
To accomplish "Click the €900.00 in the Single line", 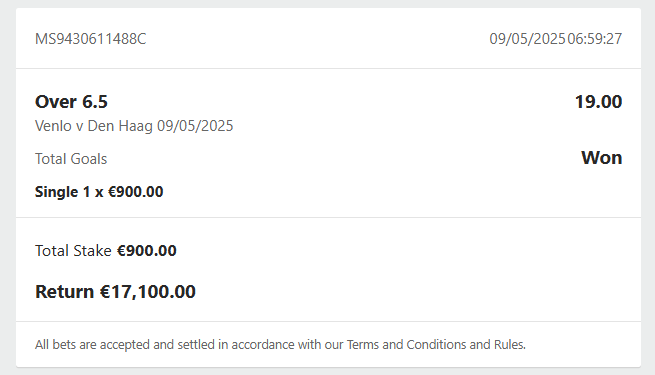I will (136, 192).
